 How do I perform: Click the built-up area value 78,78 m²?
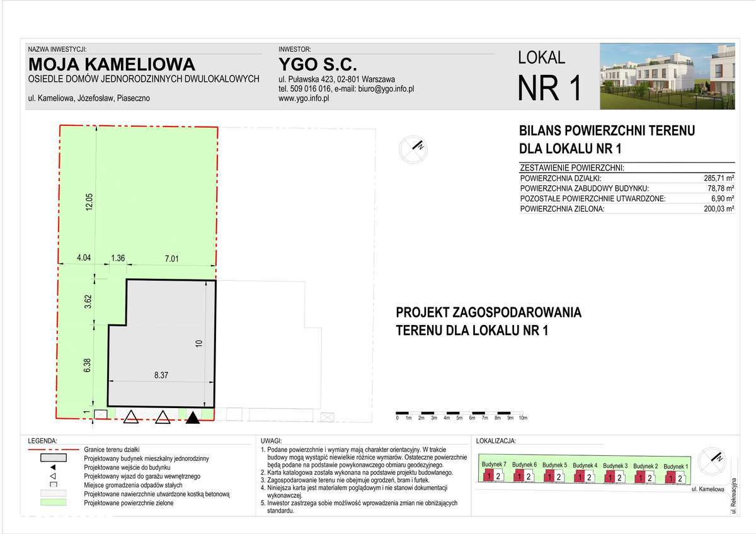click(721, 188)
